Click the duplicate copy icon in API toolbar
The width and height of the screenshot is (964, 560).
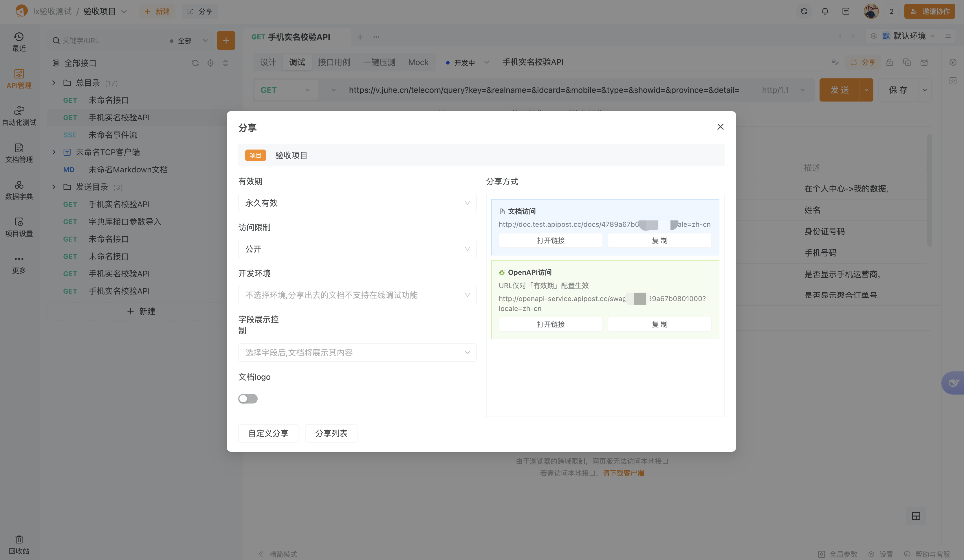tap(907, 62)
